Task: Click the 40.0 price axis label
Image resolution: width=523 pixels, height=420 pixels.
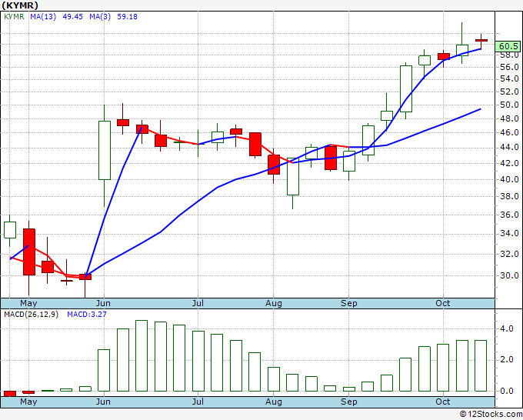Action: (x=509, y=179)
